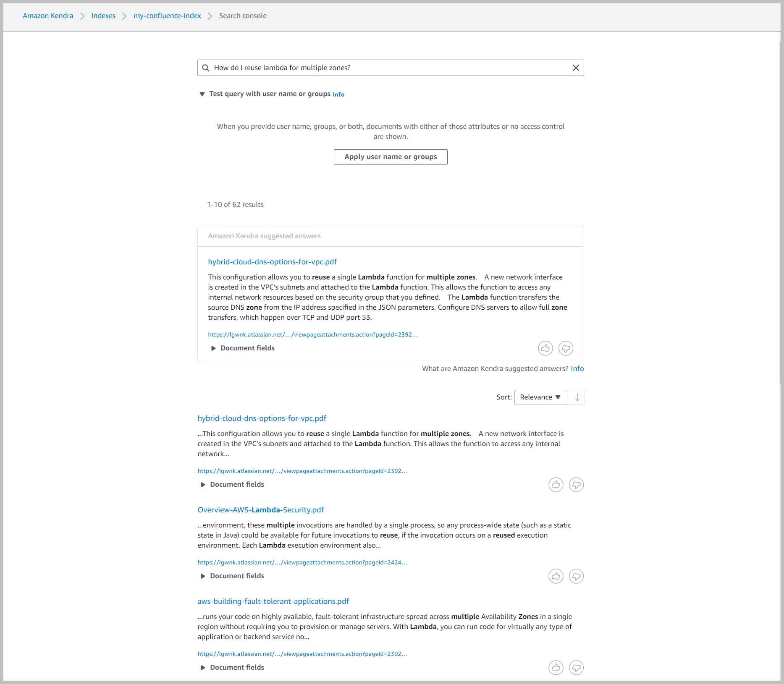Thumbs up the Overview-AWS-Lambda-Security result
784x684 pixels.
[x=556, y=576]
